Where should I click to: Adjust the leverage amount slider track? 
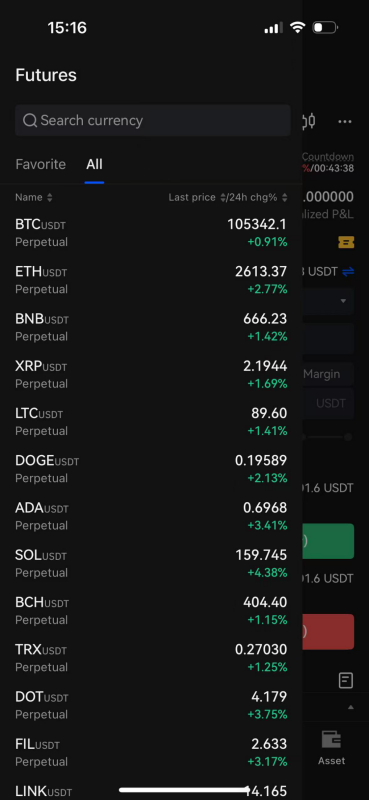pos(327,437)
